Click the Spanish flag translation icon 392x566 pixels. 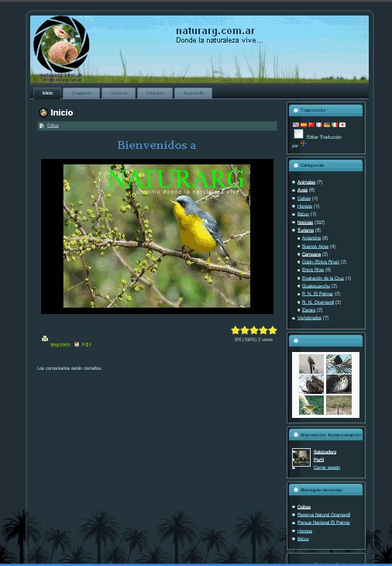click(x=304, y=125)
